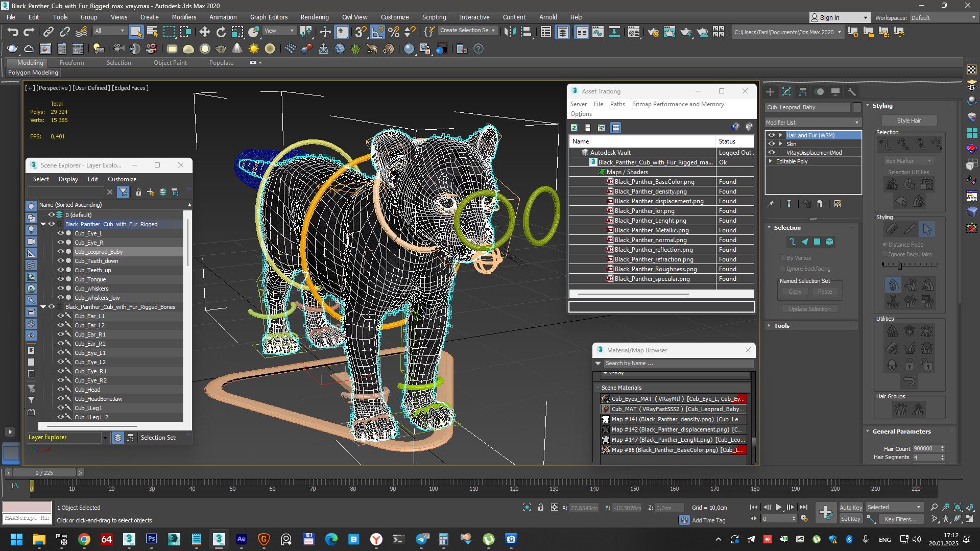The height and width of the screenshot is (551, 980).
Task: Enable the By Vertex checkbox
Action: tap(783, 258)
